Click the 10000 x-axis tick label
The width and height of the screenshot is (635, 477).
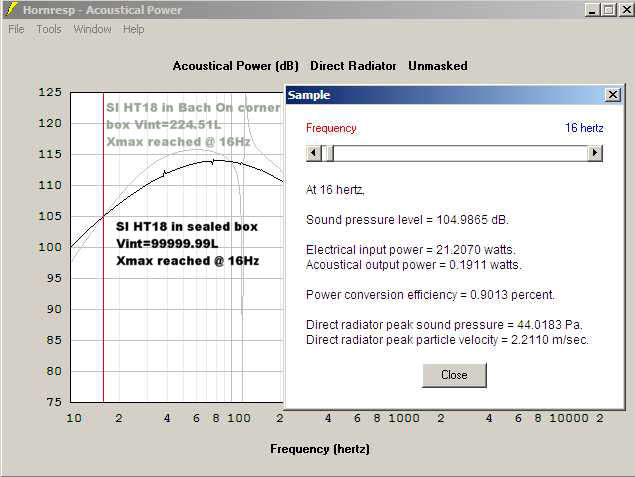click(x=569, y=418)
